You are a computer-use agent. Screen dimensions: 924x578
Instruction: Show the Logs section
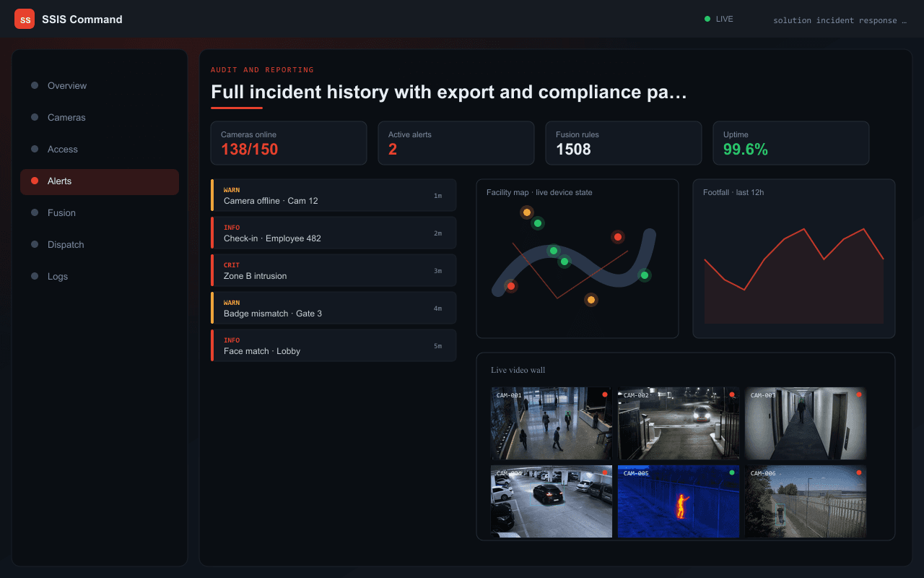[x=100, y=277]
